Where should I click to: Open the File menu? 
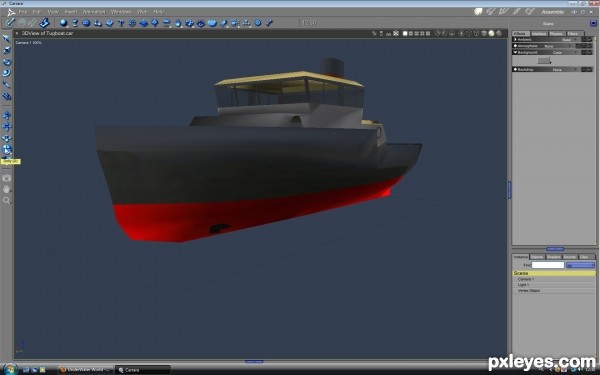[x=23, y=12]
